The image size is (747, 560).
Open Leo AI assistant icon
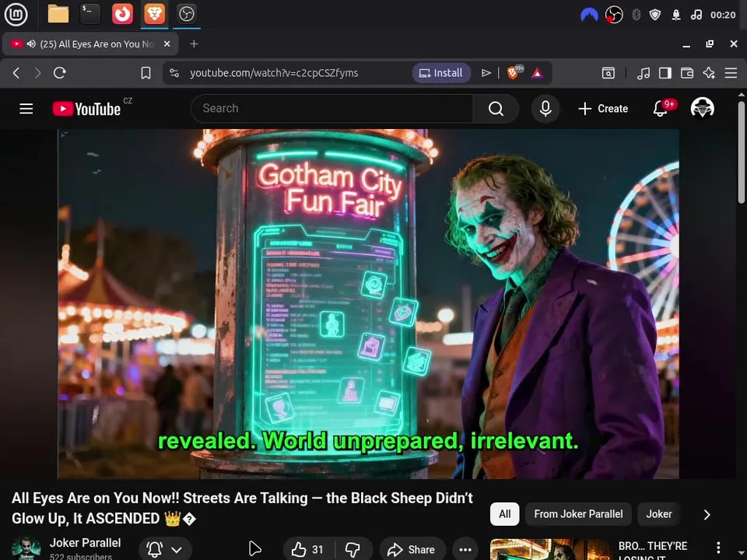pyautogui.click(x=709, y=73)
